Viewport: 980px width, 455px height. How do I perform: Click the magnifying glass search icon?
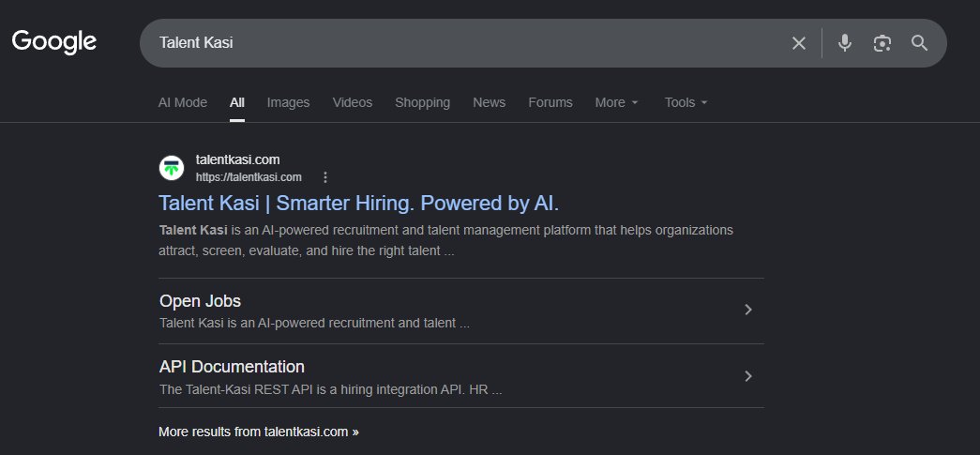919,43
